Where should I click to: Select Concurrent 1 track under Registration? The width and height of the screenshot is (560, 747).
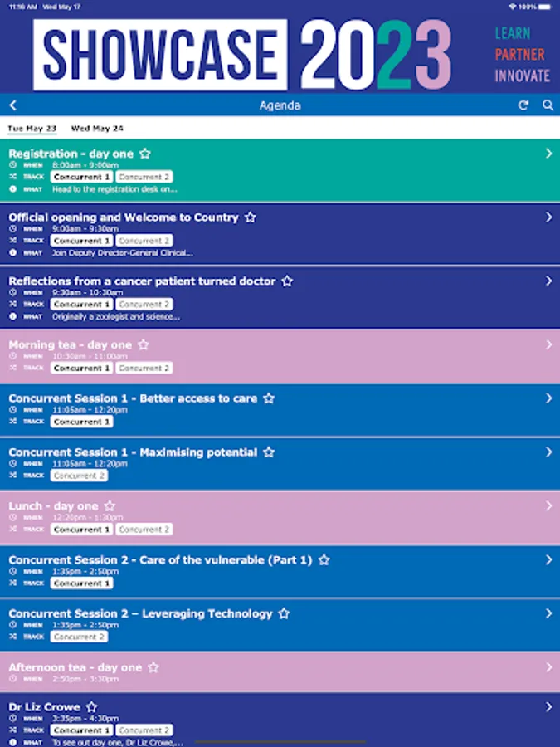point(81,177)
